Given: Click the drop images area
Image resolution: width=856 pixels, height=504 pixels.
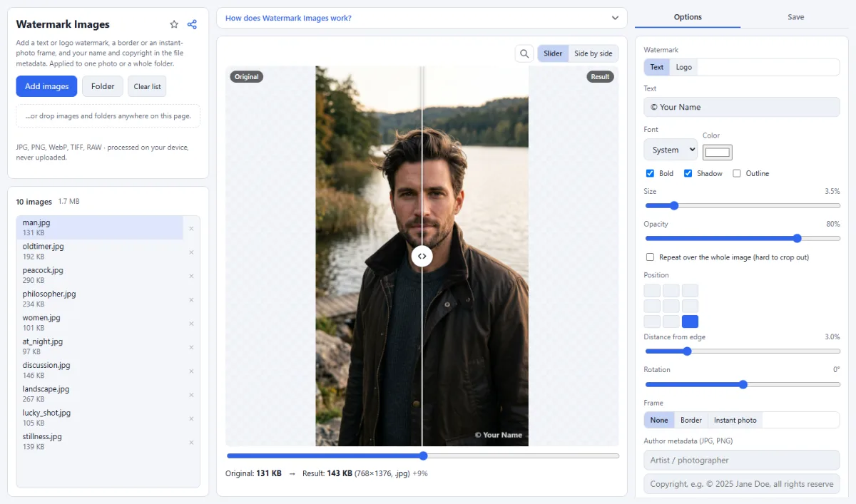Looking at the screenshot, I should [108, 116].
